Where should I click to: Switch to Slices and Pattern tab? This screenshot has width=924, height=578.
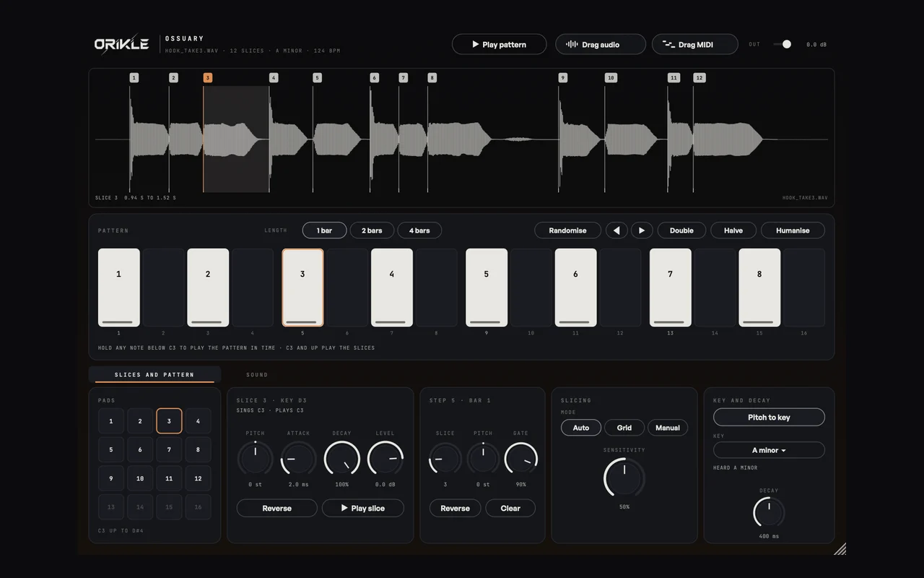point(154,374)
